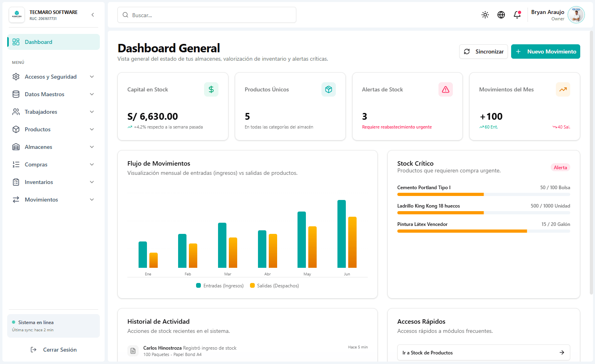Click the Cemento Portland Tipo I stock bar
Screen dimensions: 595x364
pyautogui.click(x=484, y=194)
